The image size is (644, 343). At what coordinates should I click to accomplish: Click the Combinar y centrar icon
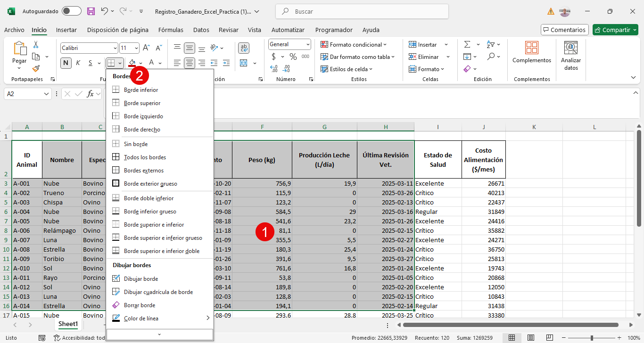(x=244, y=63)
